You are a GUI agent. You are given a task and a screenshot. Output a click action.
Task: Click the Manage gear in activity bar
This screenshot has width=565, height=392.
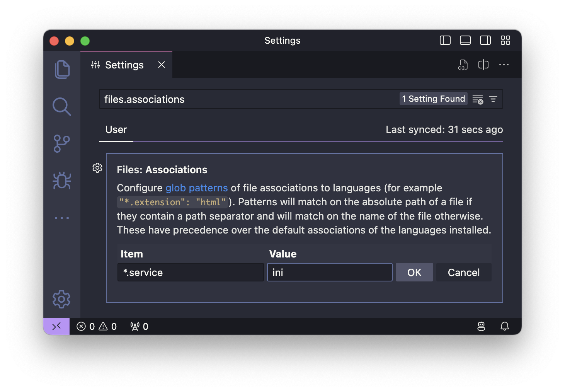[62, 299]
